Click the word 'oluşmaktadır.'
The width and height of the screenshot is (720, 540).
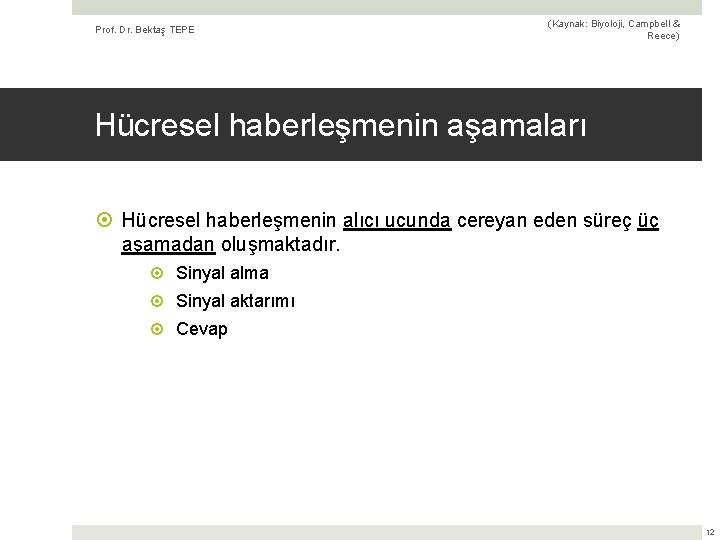tap(281, 245)
